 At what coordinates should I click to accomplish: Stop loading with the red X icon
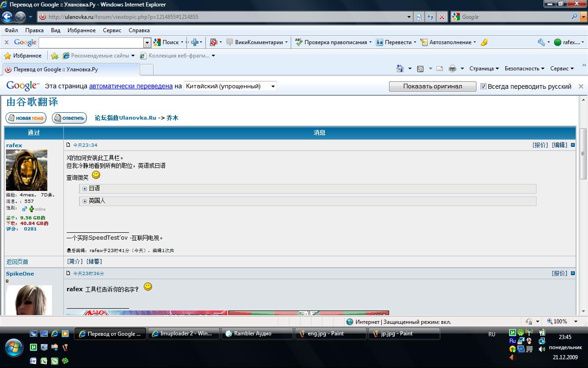[x=441, y=17]
